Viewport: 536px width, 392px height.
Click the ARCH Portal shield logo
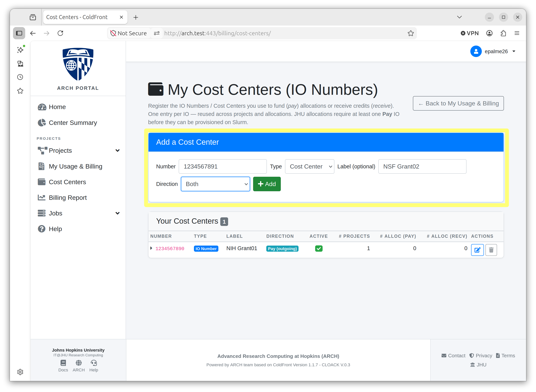78,64
